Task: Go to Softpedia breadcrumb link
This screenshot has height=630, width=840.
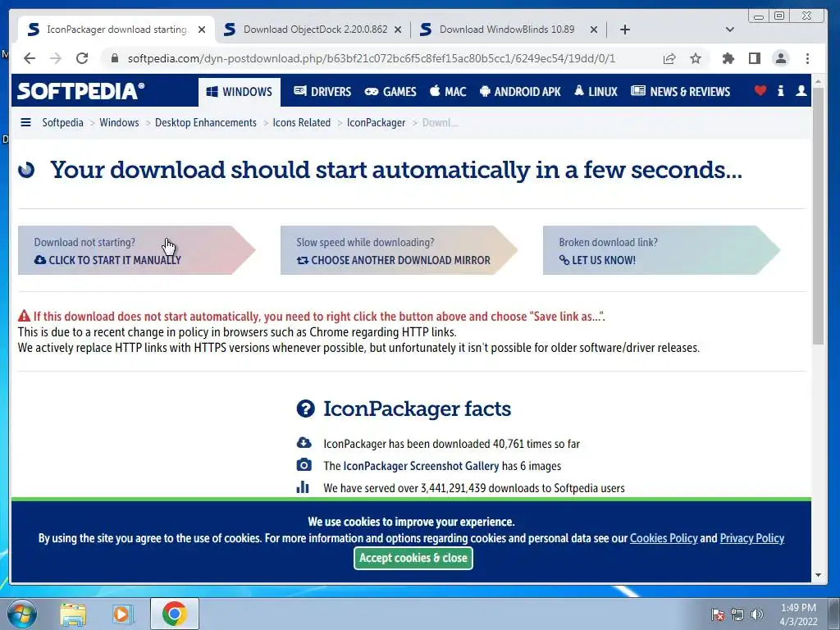Action: point(62,123)
